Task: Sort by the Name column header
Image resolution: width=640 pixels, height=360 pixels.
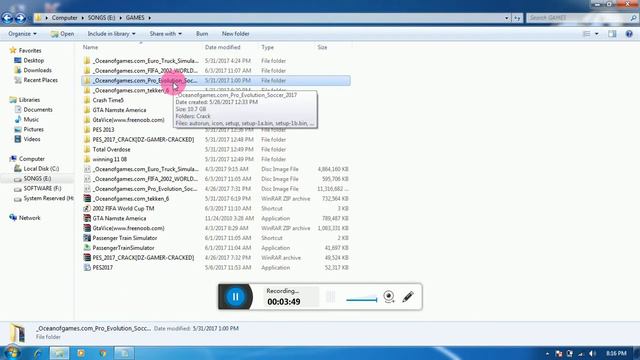Action: pos(90,47)
